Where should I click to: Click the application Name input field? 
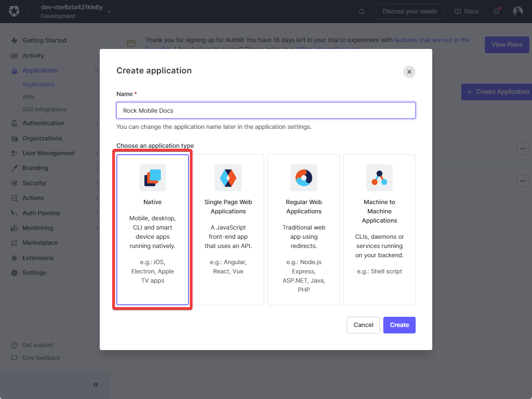tap(266, 111)
